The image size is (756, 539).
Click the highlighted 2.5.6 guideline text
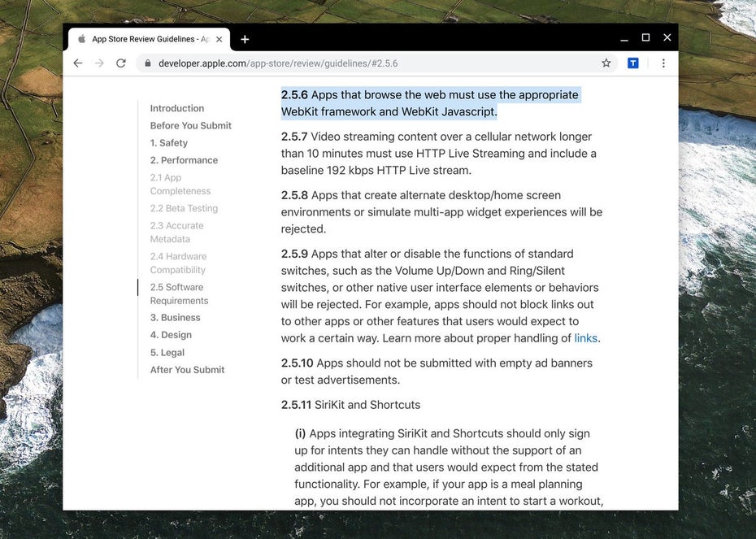pos(431,103)
